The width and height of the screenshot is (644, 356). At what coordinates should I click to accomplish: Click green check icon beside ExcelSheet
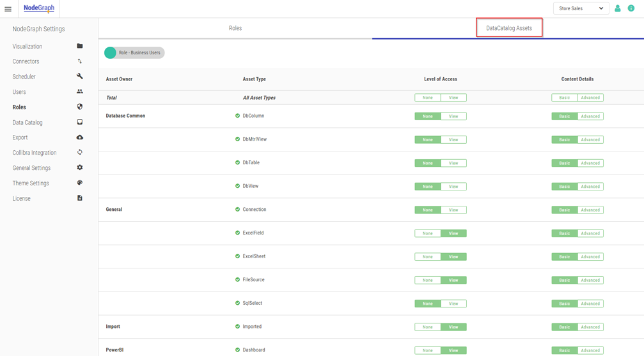click(x=237, y=256)
